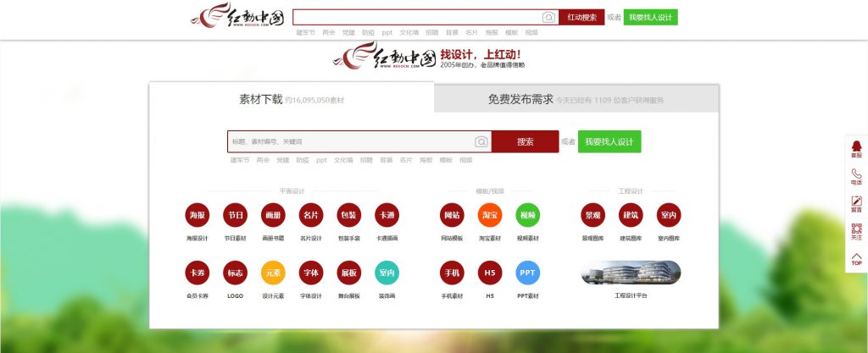Click 招聘 keyword under main search box
Viewport: 868px width, 353px height.
coord(366,160)
